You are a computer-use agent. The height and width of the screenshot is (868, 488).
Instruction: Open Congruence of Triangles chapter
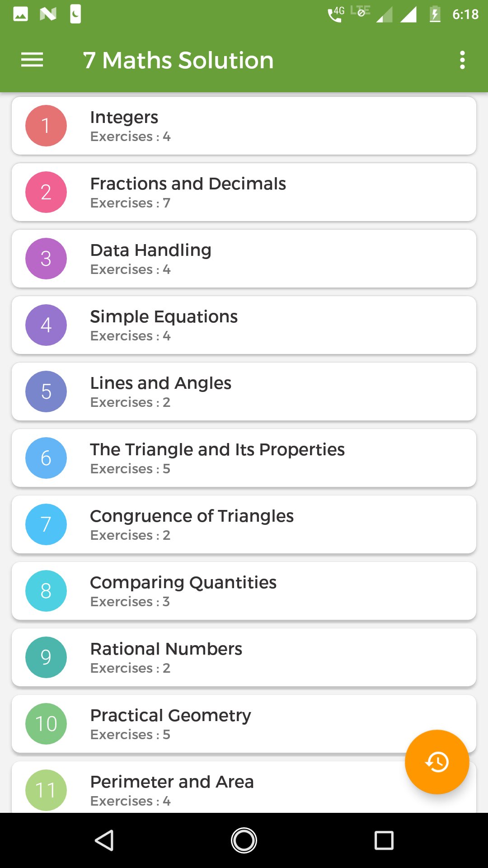(244, 524)
